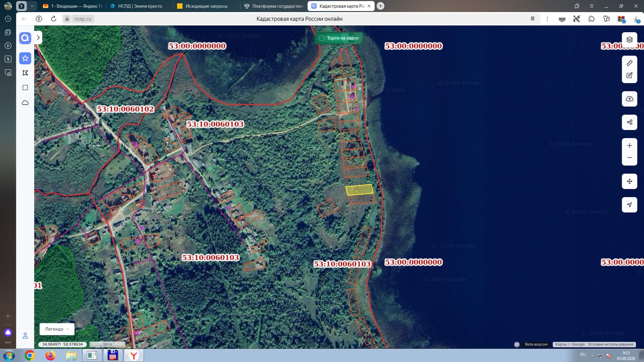Select the rectangular area selection tool
644x362 pixels.
click(x=25, y=87)
